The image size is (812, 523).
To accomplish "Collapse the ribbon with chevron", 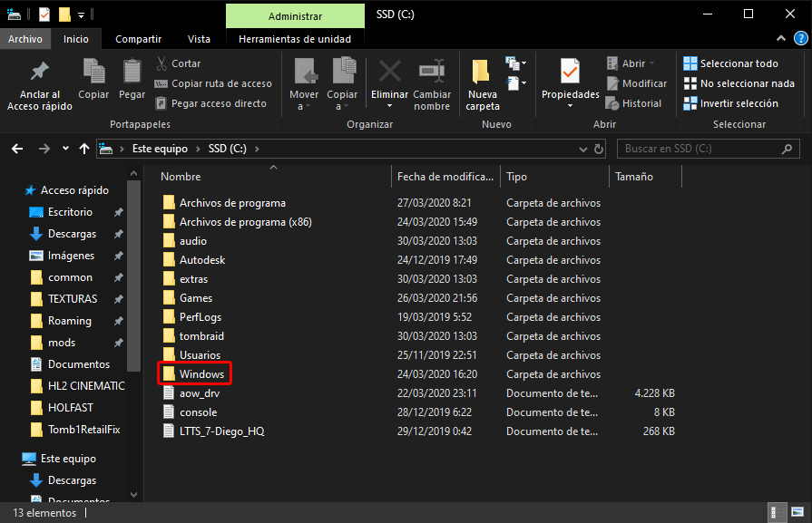I will click(x=781, y=38).
